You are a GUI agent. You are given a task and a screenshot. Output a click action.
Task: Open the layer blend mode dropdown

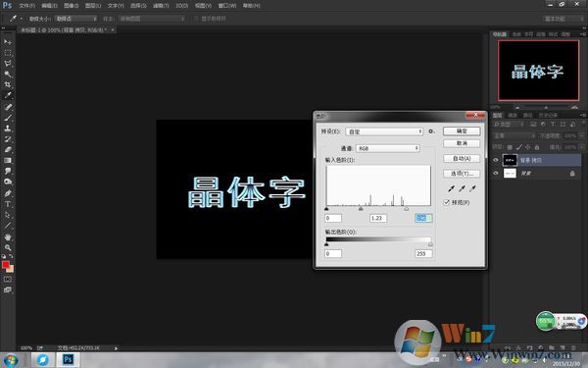pos(514,135)
